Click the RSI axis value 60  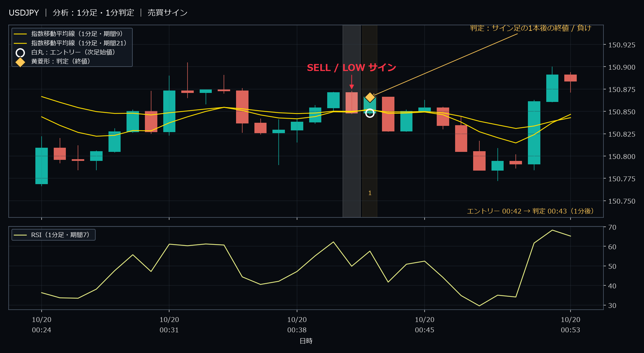pyautogui.click(x=612, y=247)
